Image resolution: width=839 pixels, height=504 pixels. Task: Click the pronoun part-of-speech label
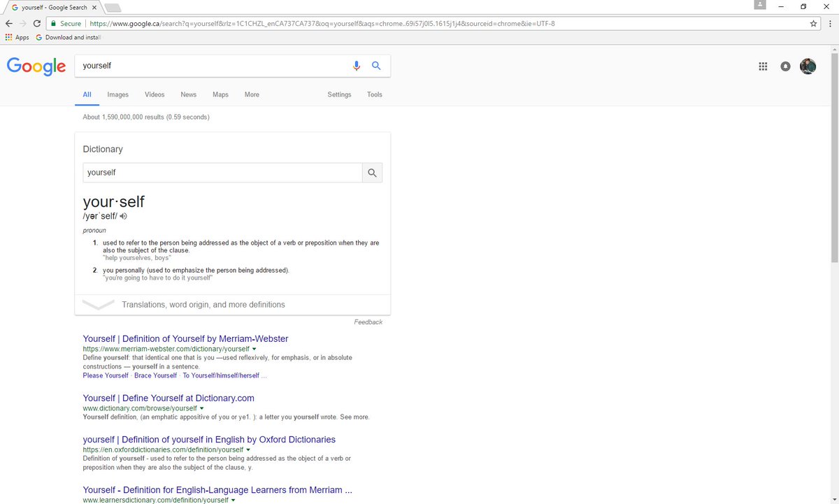[x=94, y=230]
